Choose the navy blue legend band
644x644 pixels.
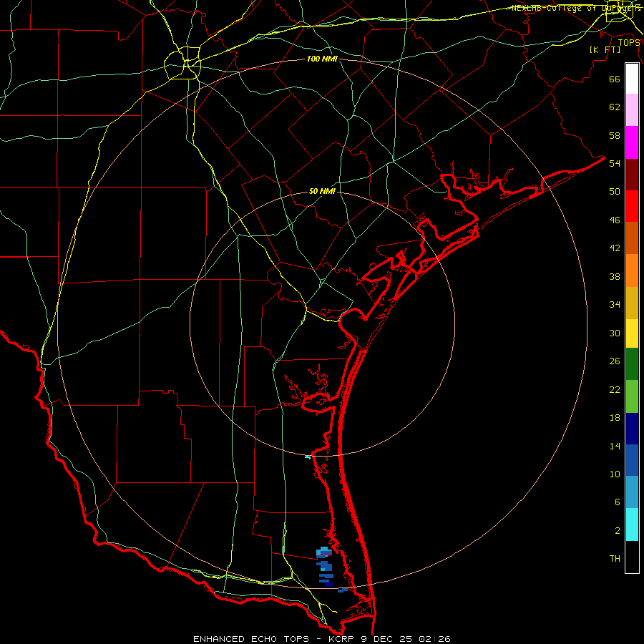point(632,429)
